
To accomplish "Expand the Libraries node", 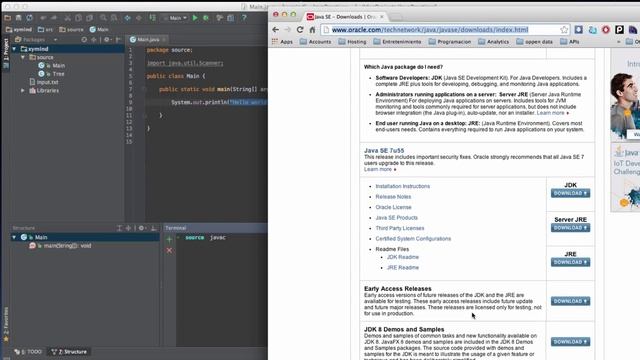I will pyautogui.click(x=23, y=91).
